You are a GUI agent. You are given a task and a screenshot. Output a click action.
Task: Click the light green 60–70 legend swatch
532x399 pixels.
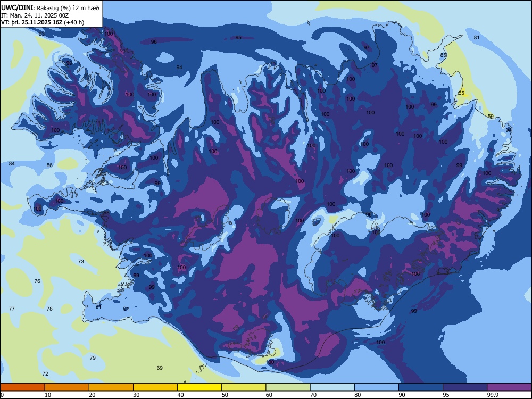[x=288, y=387]
